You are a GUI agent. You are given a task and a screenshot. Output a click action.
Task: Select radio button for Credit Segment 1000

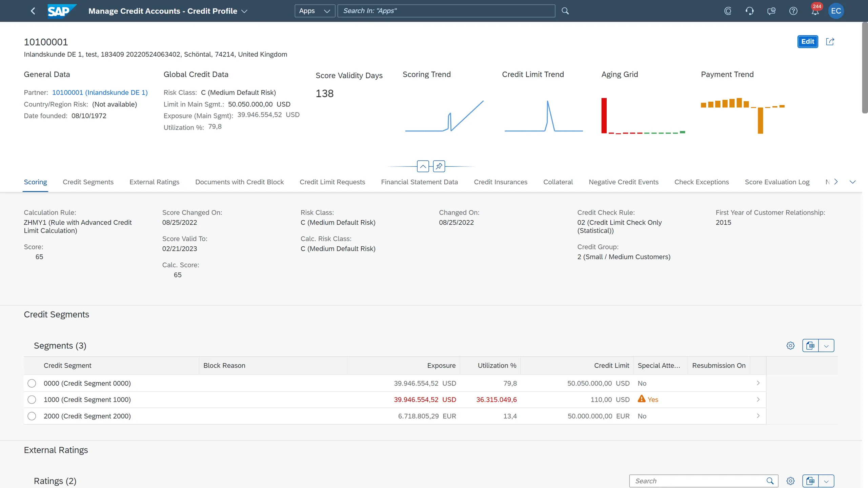[x=32, y=399]
